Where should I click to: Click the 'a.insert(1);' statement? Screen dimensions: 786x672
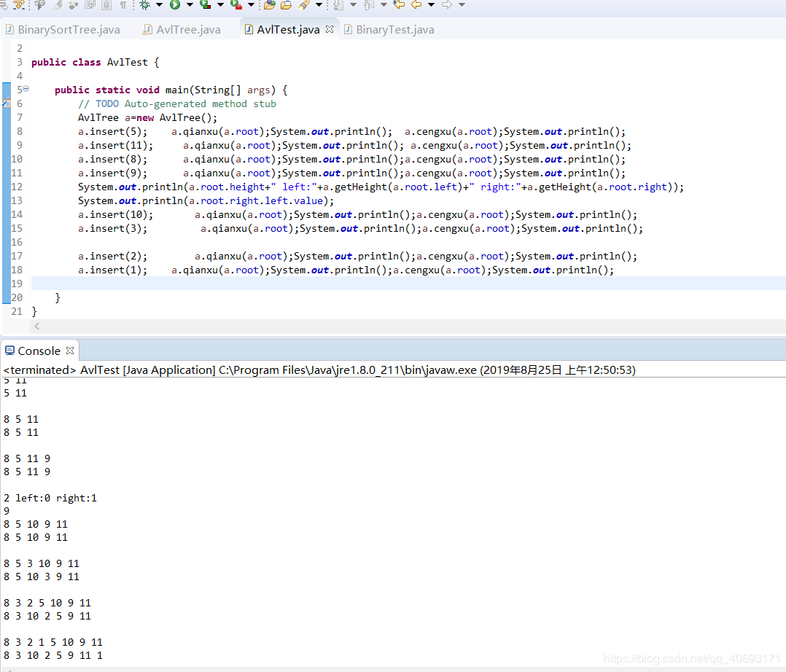(x=113, y=270)
